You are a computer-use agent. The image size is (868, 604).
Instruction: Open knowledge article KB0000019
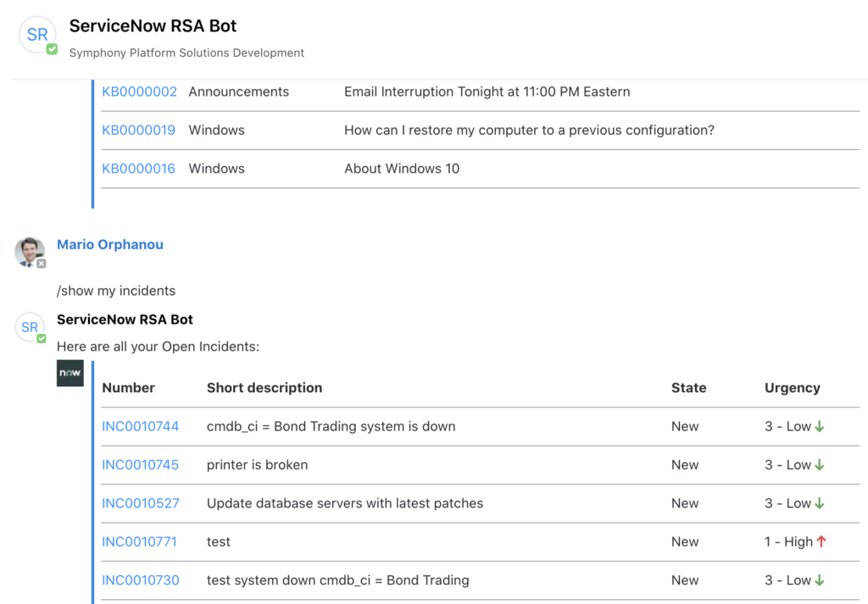click(138, 130)
